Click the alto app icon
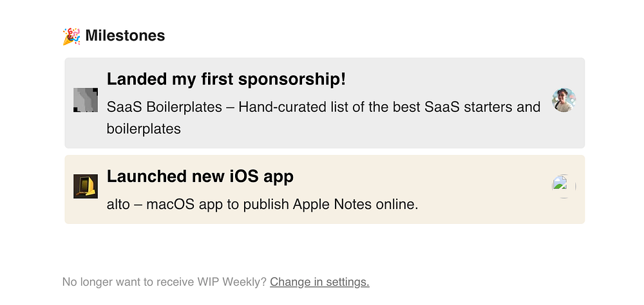The width and height of the screenshot is (644, 305). (86, 186)
